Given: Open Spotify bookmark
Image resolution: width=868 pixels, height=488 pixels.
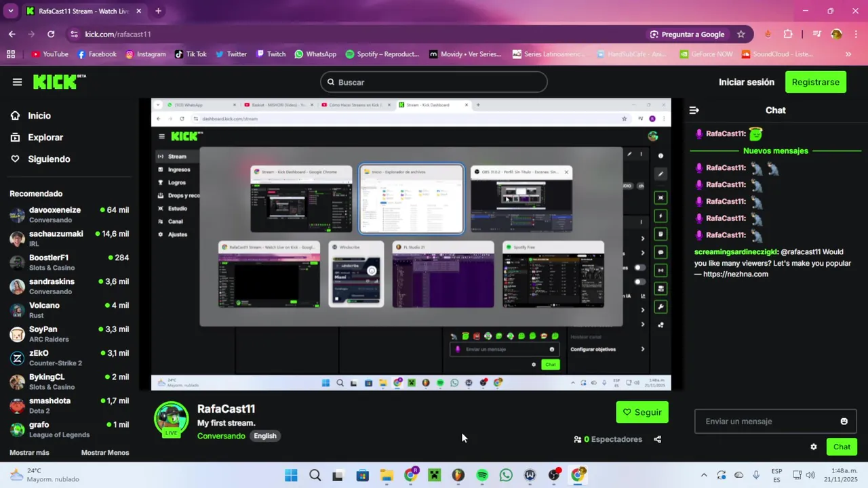Looking at the screenshot, I should coord(382,54).
